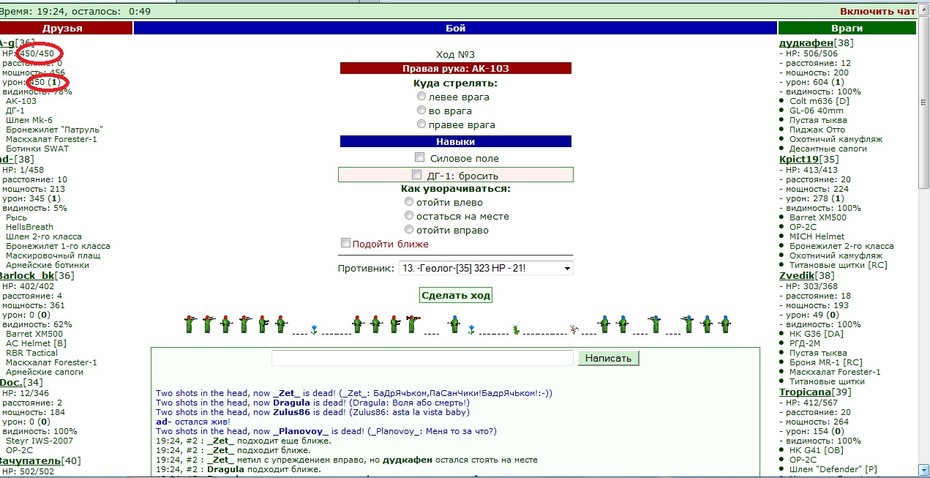930x478 pixels.
Task: Click the rocket launcher soldier icon
Action: [x=413, y=324]
